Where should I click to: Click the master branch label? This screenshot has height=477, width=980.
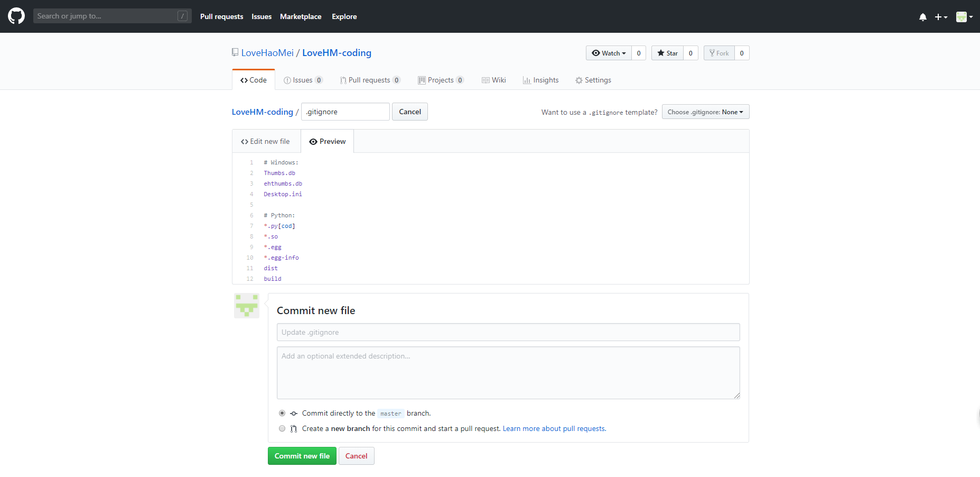pyautogui.click(x=391, y=414)
